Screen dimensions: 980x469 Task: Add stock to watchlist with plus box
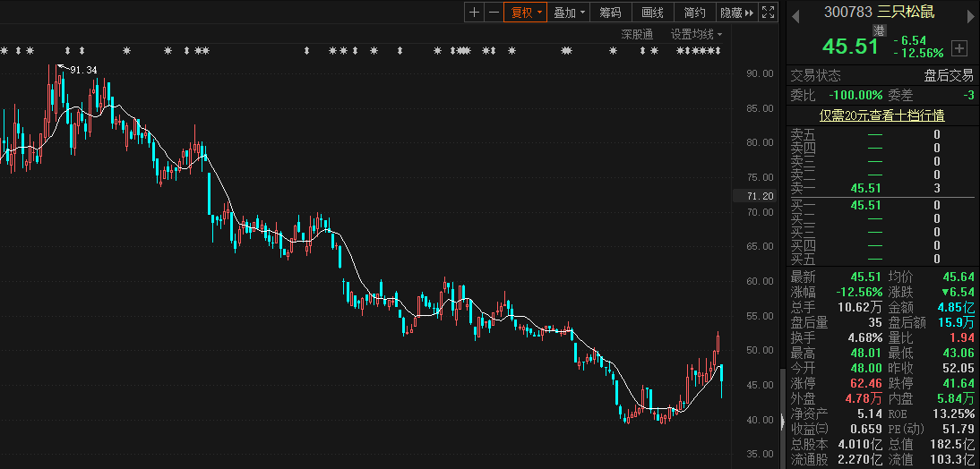[959, 47]
